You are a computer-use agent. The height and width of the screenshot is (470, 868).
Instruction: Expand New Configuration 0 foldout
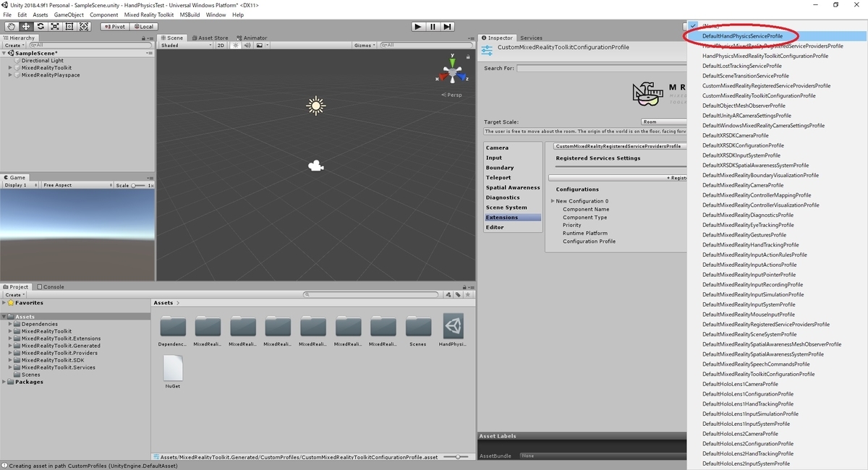[553, 201]
